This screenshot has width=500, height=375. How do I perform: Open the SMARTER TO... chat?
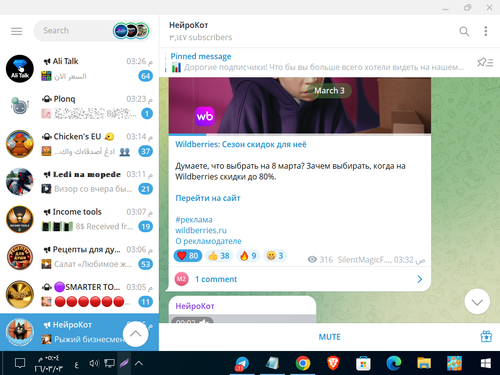tap(79, 294)
